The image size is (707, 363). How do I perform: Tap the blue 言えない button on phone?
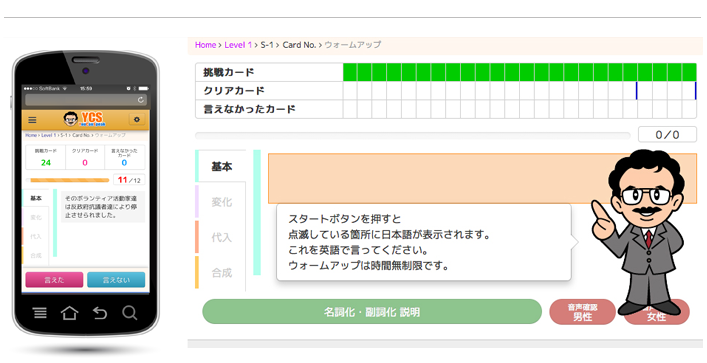(116, 280)
